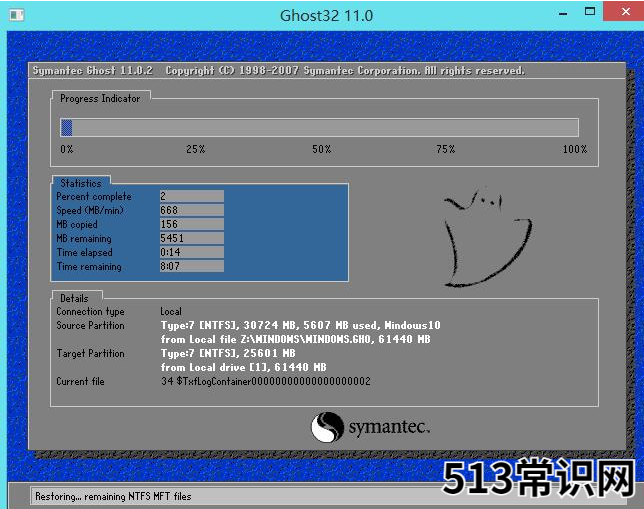This screenshot has width=644, height=509.
Task: Click the 75% progress scale label
Action: 446,149
